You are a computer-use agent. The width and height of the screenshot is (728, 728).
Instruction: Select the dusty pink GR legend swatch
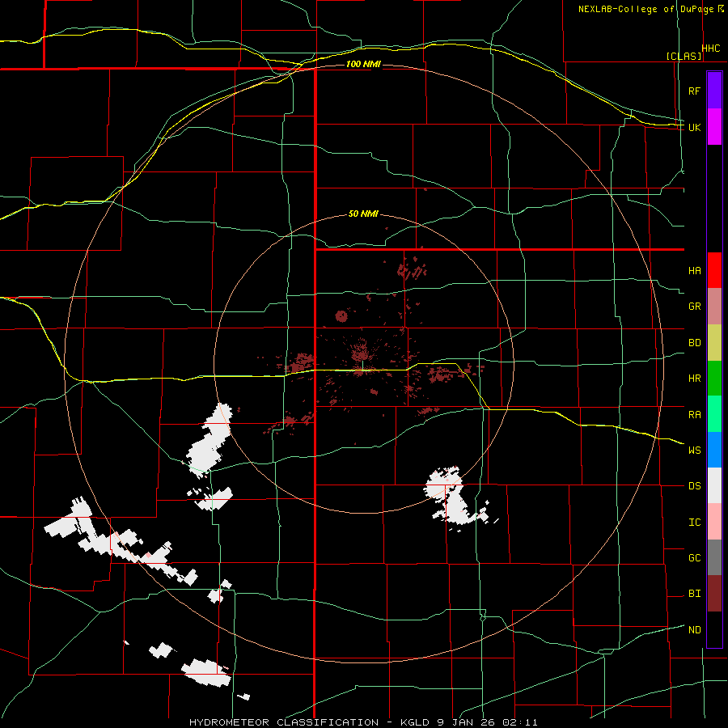(x=714, y=307)
